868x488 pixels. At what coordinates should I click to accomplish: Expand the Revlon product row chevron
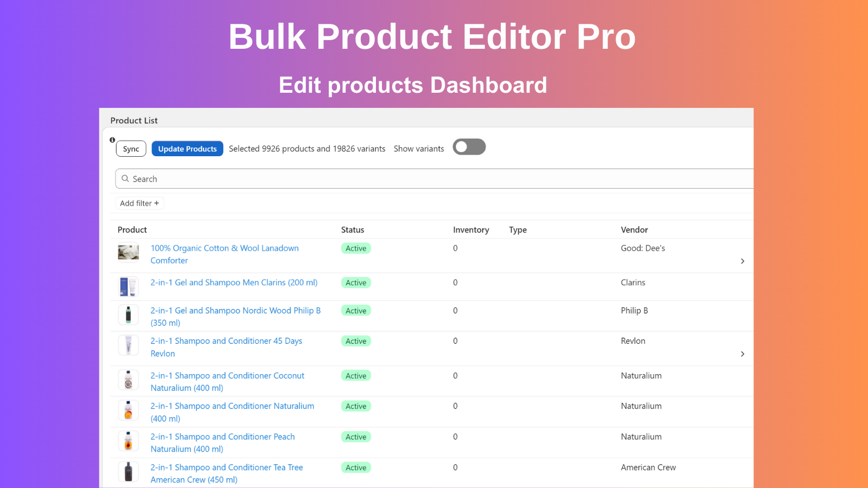(x=742, y=354)
